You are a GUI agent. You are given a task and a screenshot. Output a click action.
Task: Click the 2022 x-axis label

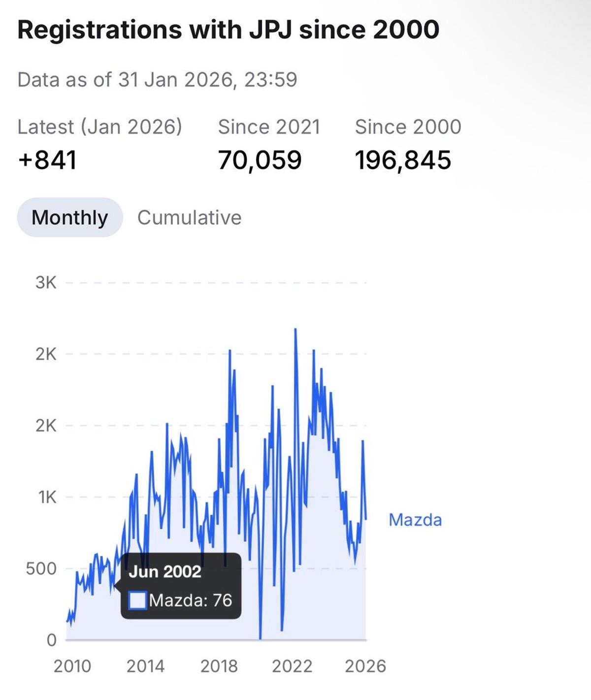(x=292, y=666)
